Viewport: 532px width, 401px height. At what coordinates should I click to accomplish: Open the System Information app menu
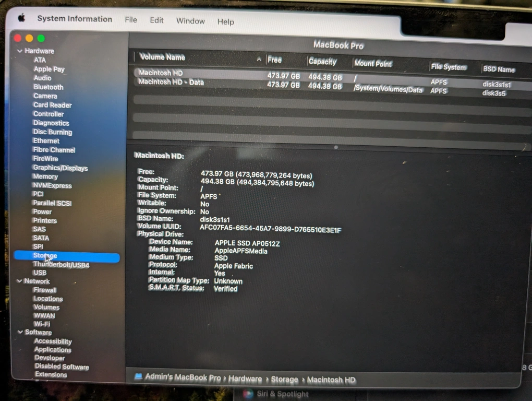[75, 19]
